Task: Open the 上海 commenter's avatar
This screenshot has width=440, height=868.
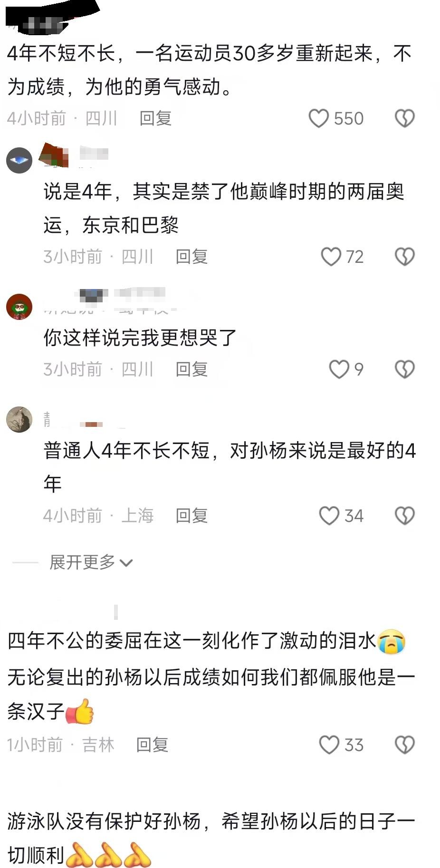Action: tap(19, 419)
